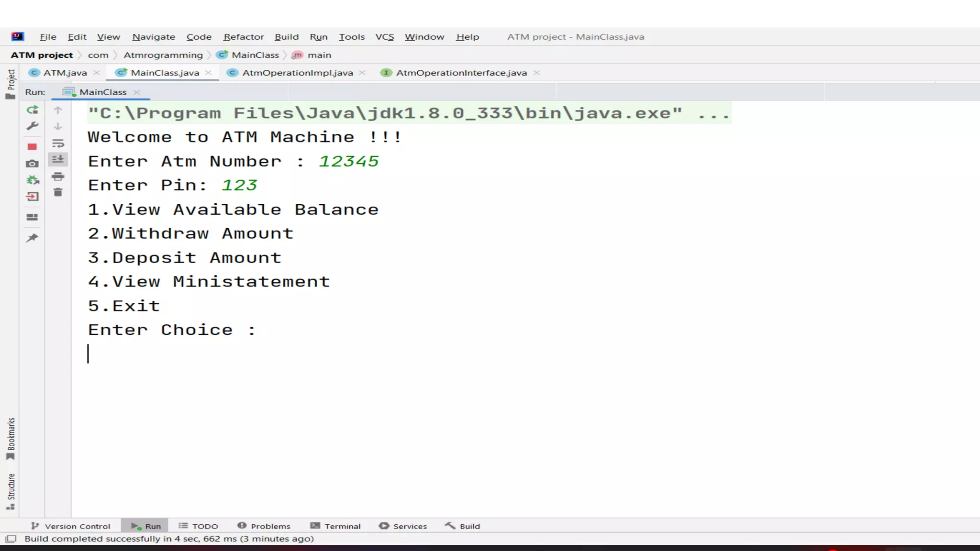Screen dimensions: 980x551
Task: Print console output with the printer icon
Action: 58,176
